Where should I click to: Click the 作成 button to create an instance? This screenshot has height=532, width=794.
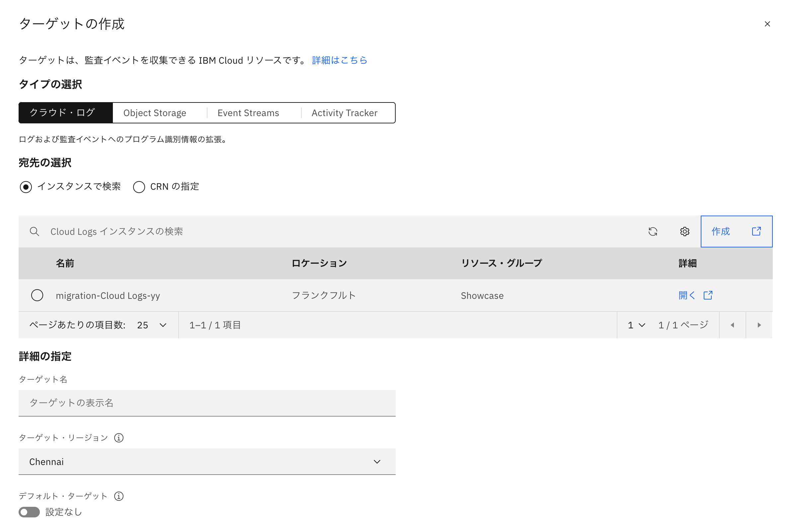click(x=721, y=232)
